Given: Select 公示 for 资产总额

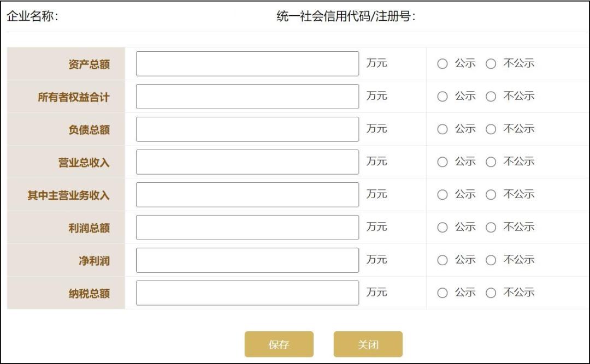Looking at the screenshot, I should pos(442,63).
